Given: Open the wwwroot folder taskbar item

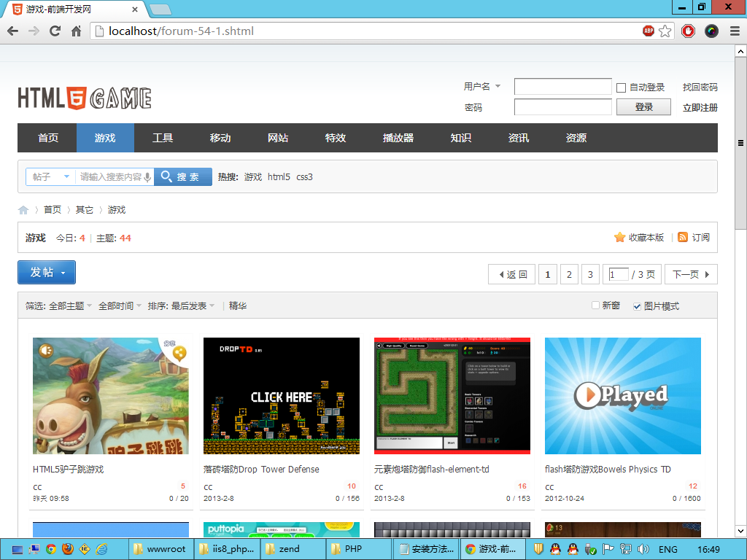Looking at the screenshot, I should click(161, 549).
